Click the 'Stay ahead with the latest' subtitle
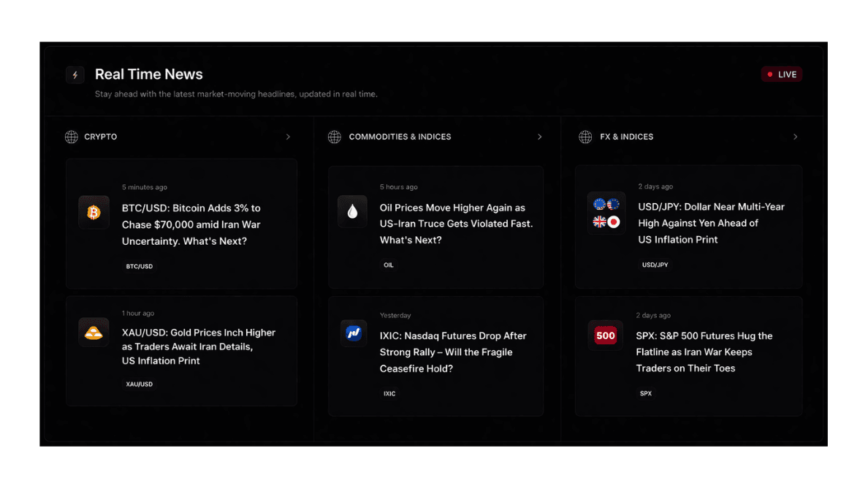Viewport: 868px width, 489px height. (237, 94)
